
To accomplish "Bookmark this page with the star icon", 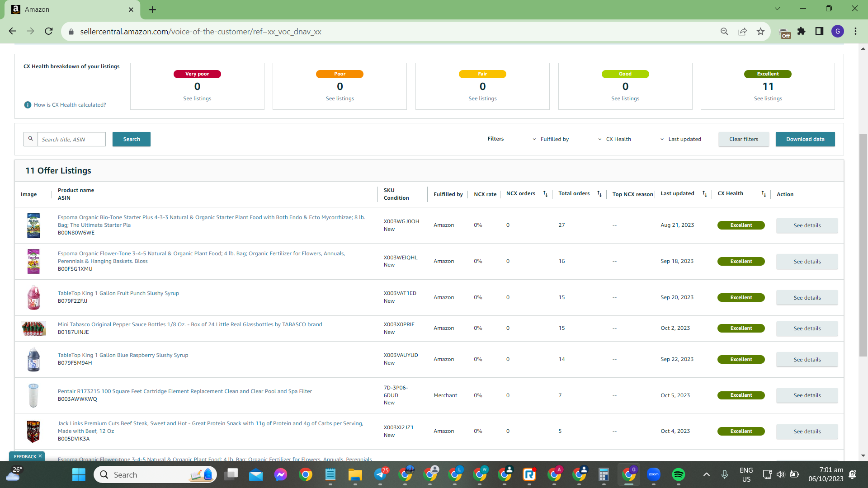I will tap(760, 31).
